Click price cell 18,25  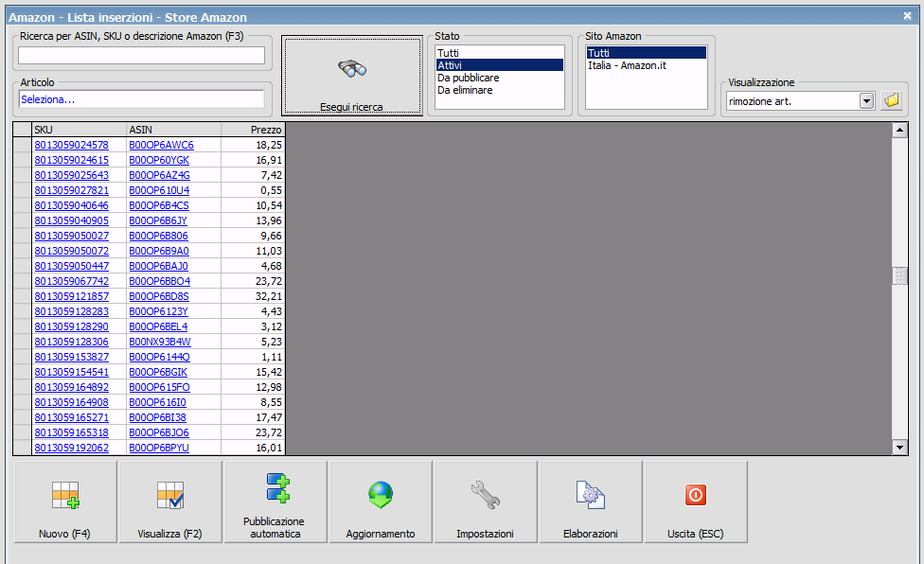(x=254, y=145)
